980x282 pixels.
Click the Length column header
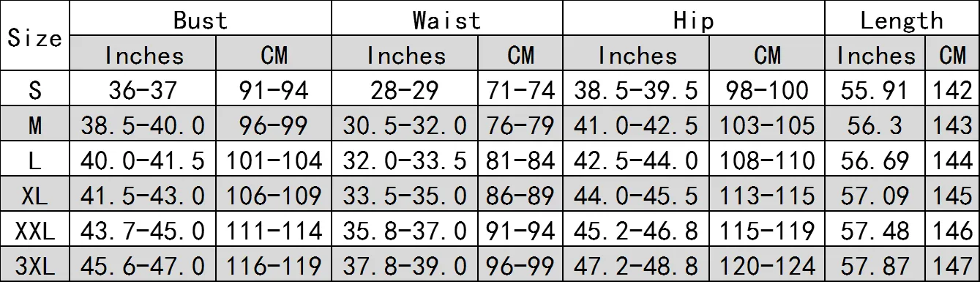point(901,20)
